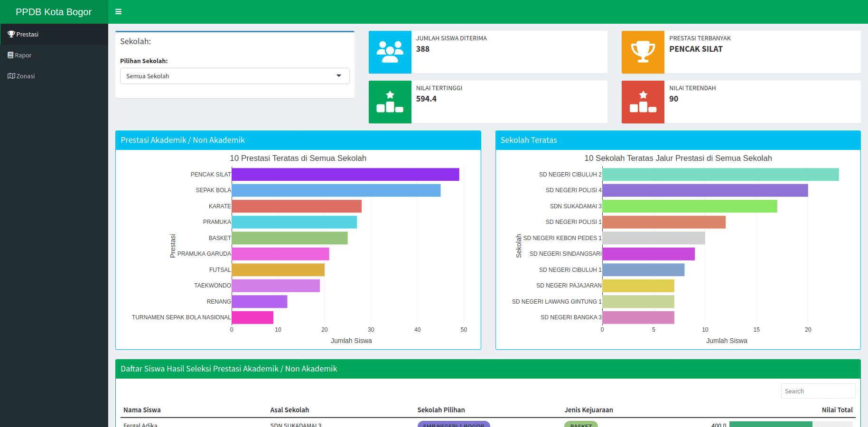Click the blue users group icon
Screen dimensions: 868x427
[x=390, y=52]
